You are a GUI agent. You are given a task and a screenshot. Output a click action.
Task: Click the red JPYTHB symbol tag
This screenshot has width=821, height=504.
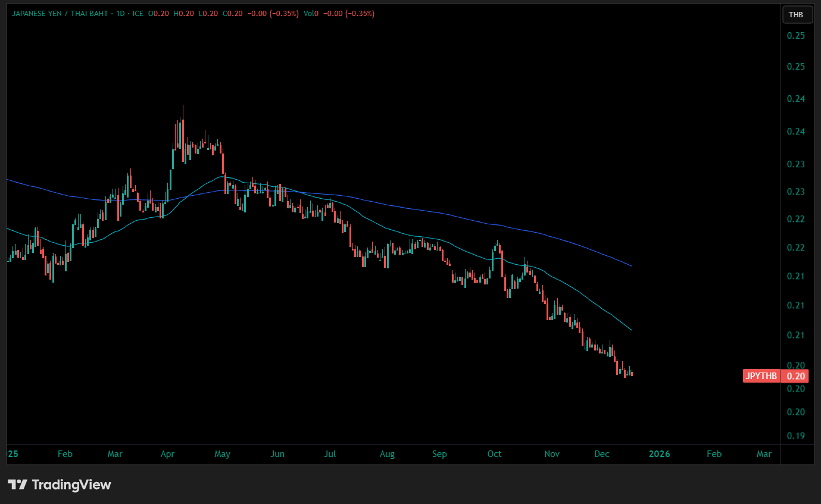coord(761,376)
